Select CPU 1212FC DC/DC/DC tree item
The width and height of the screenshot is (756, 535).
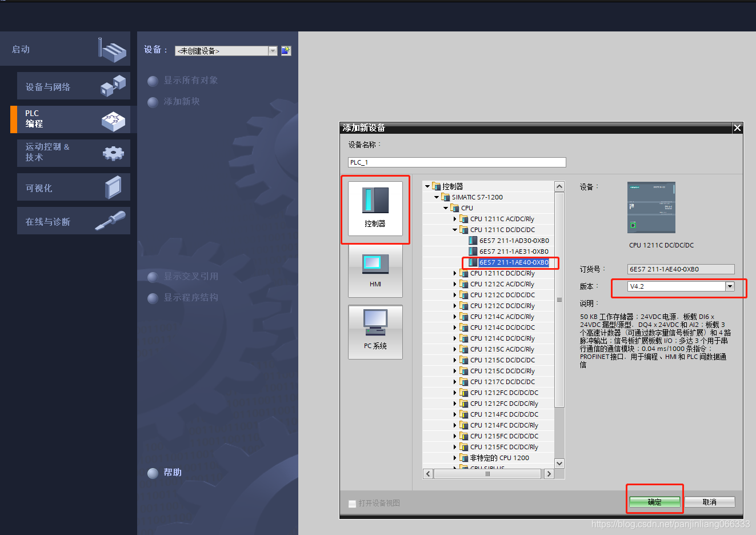[x=504, y=393]
